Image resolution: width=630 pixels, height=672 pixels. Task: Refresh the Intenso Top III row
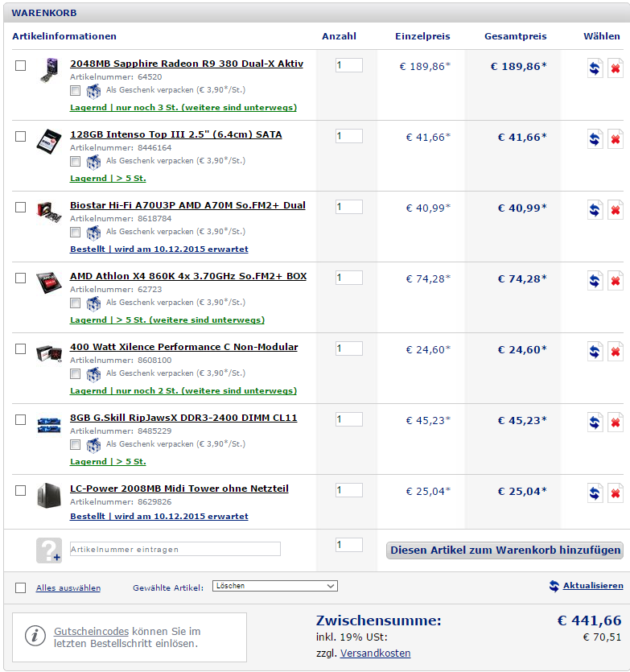595,139
